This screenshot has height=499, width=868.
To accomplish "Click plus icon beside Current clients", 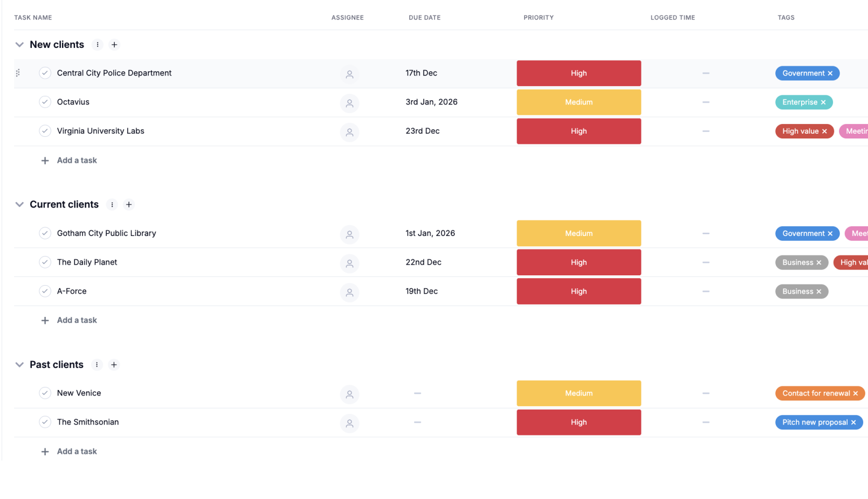I will [x=129, y=205].
